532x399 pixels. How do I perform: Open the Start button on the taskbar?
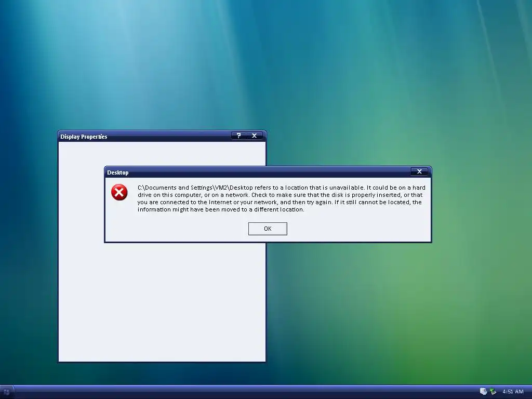[x=6, y=392]
